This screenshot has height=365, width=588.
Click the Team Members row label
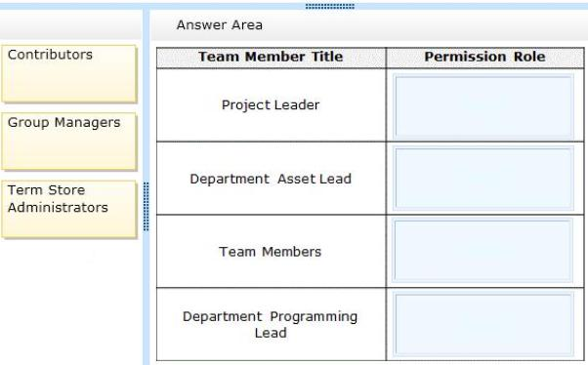tap(270, 252)
